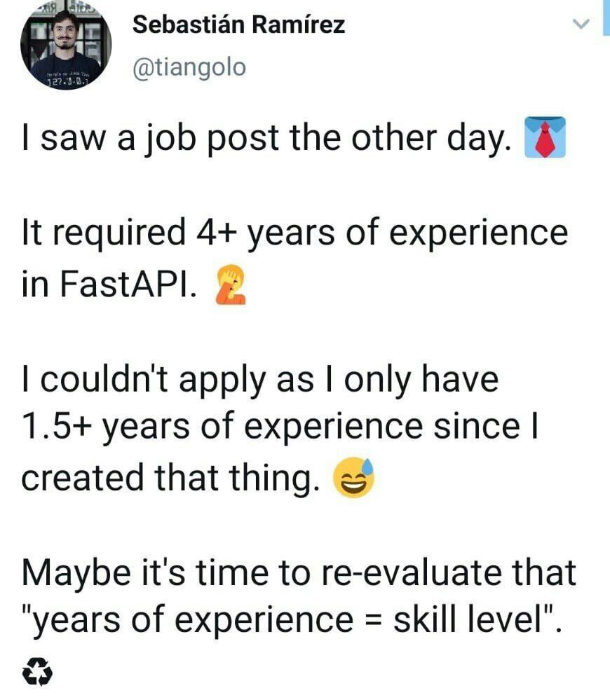Click the text "It required 4+ years"
Screen dimensions: 610x700
tap(178, 232)
